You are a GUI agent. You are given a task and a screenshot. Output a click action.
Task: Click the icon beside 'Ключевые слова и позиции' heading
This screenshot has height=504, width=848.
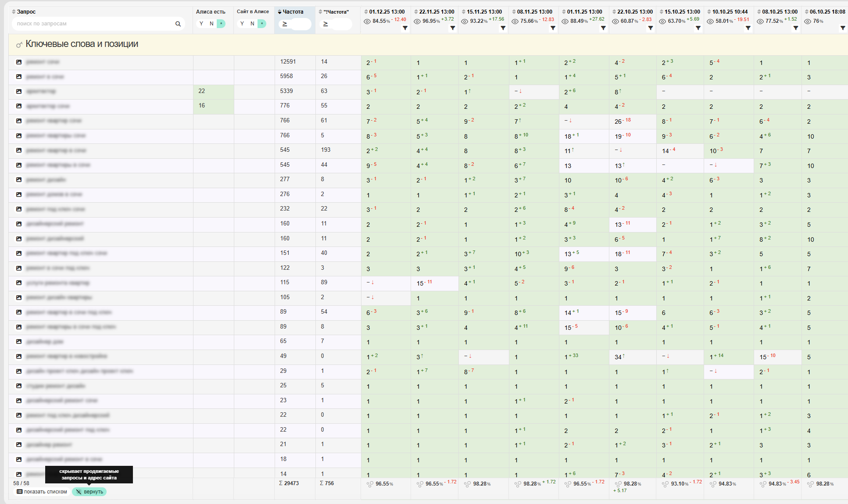point(19,45)
